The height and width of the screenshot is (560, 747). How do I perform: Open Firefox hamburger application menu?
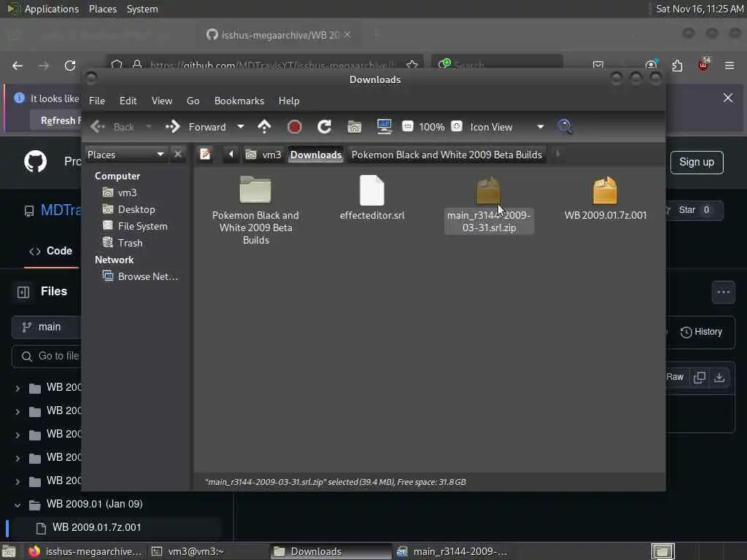pos(729,65)
